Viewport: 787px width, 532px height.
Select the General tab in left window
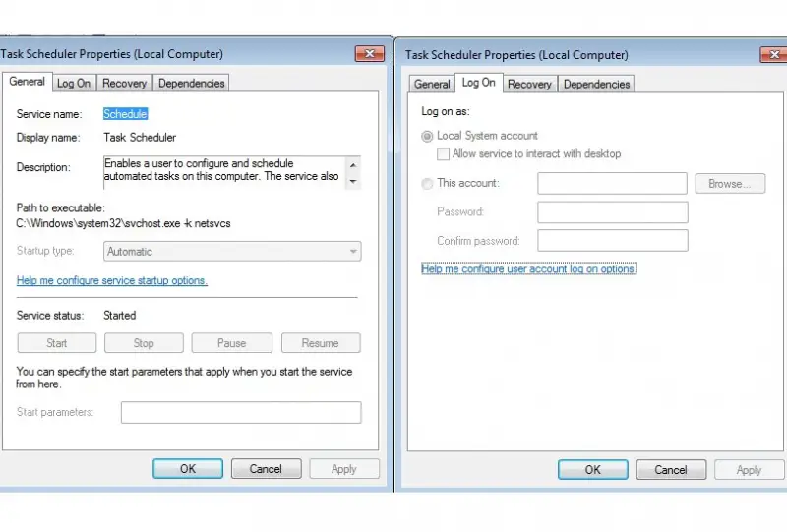pyautogui.click(x=28, y=82)
